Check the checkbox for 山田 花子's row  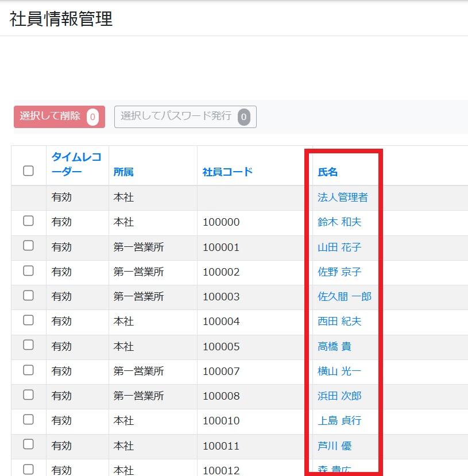pos(28,247)
